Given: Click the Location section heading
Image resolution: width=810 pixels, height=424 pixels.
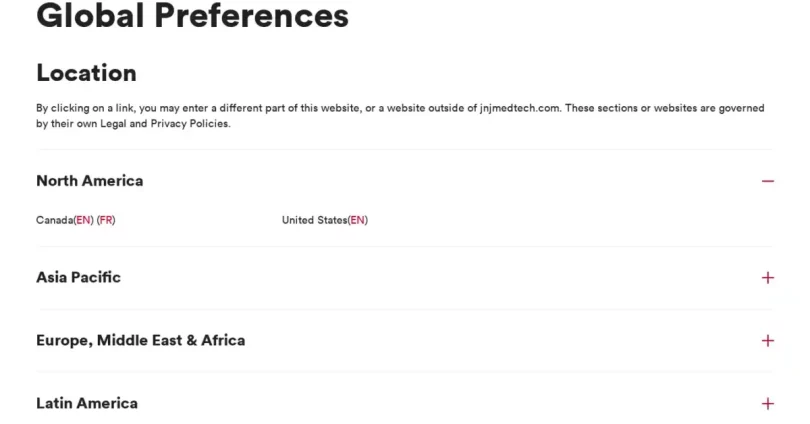Looking at the screenshot, I should (x=86, y=73).
